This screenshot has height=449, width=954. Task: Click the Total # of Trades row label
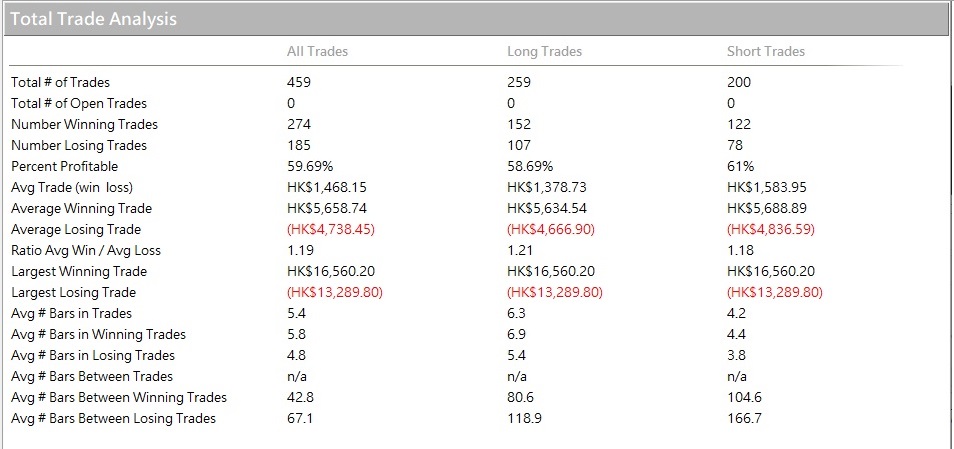[60, 82]
